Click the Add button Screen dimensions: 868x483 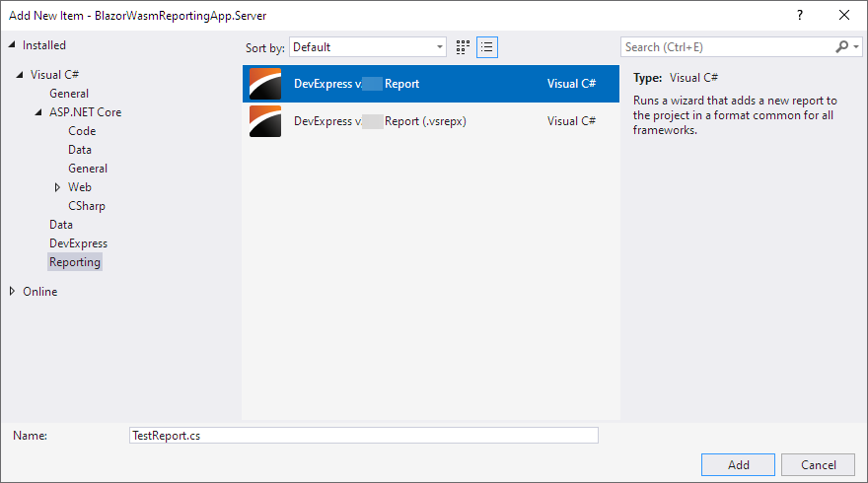(738, 464)
